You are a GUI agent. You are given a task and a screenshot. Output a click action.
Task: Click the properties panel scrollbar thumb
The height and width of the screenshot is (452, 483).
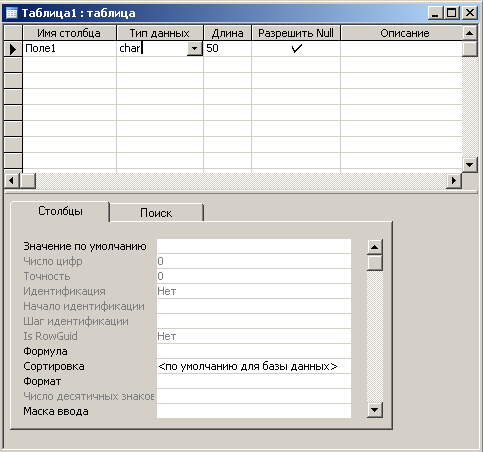[x=375, y=263]
